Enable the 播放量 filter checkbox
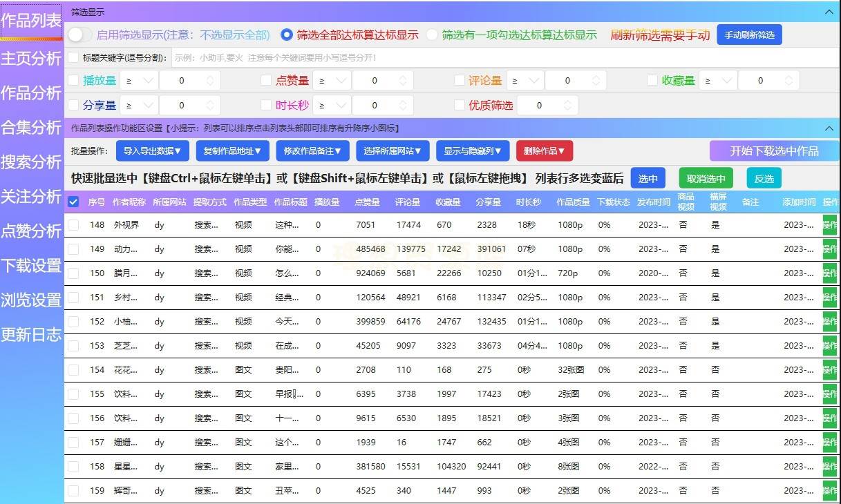 pos(73,80)
